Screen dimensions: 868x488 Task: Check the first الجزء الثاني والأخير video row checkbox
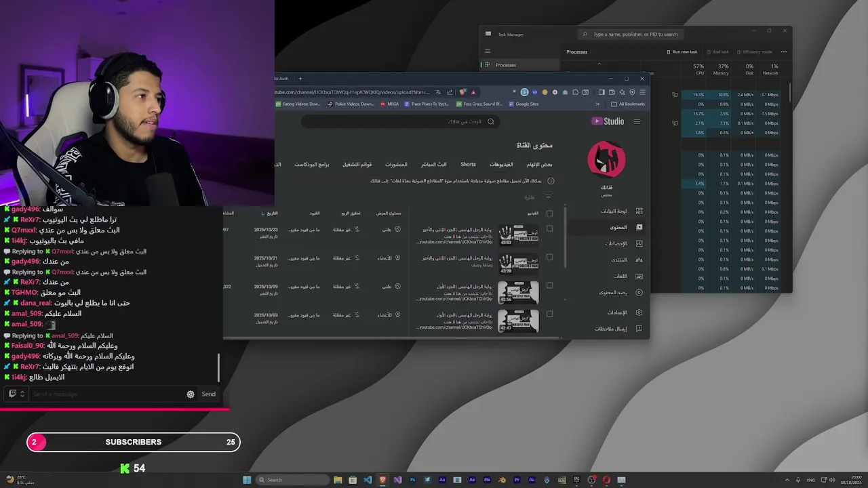click(549, 228)
